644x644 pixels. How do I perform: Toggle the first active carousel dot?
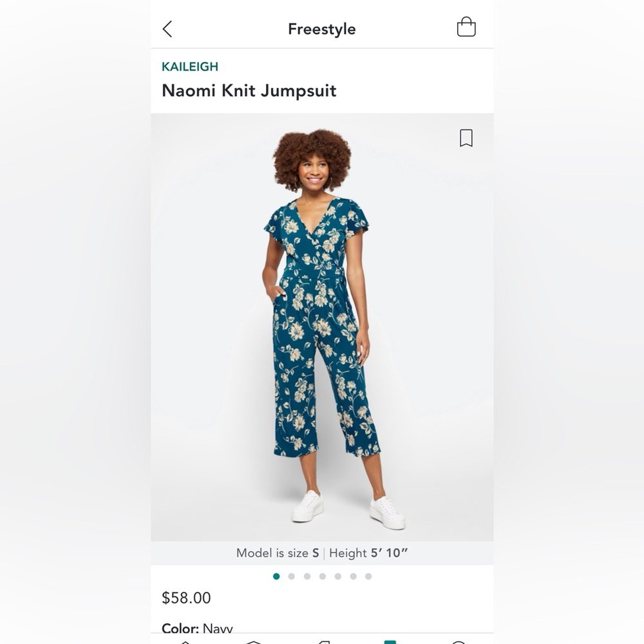coord(276,576)
